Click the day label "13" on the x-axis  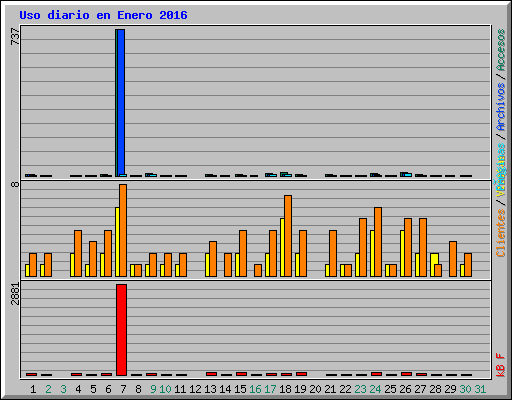210,389
